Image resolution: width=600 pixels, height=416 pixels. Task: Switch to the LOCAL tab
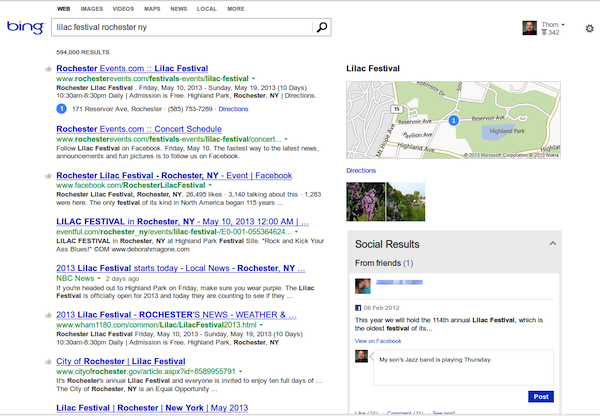pyautogui.click(x=207, y=9)
